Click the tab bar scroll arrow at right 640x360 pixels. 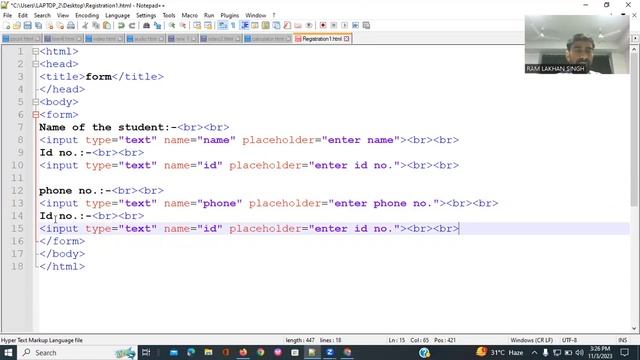(x=635, y=38)
